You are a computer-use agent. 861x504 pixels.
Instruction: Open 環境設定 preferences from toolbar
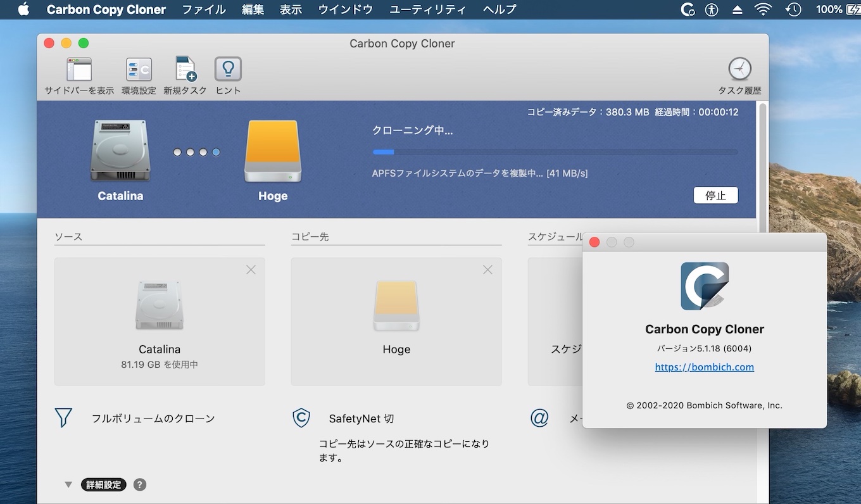[x=139, y=70]
